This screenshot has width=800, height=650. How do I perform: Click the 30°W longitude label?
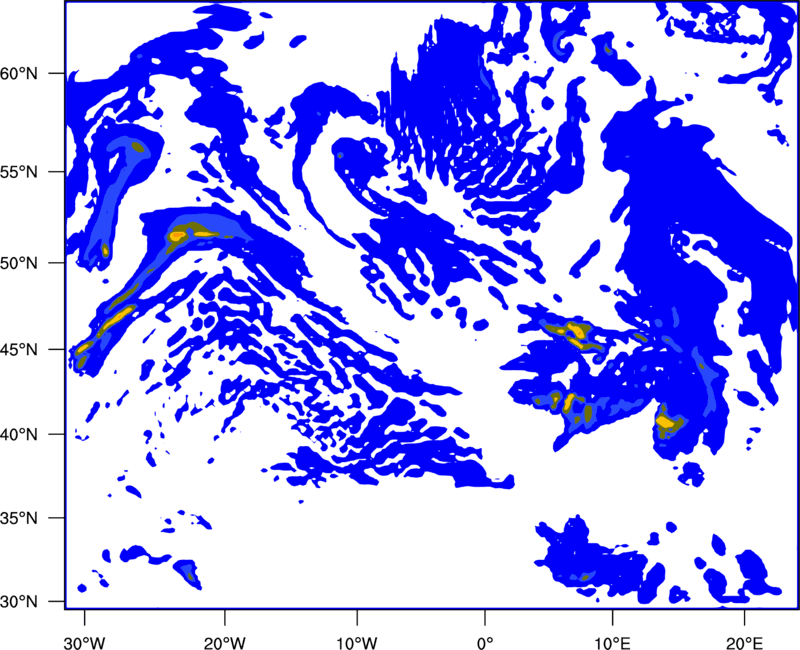pos(84,643)
